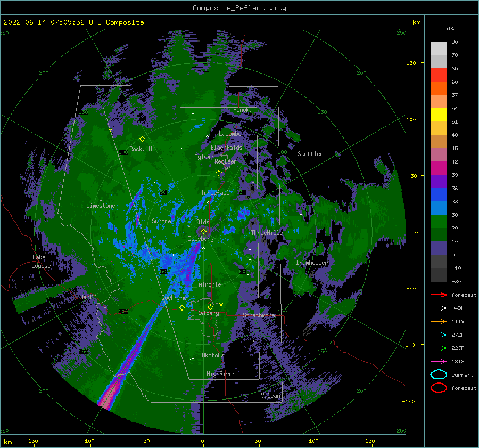
Task: Select the light gray 70-80 dBZ swatch
Action: [439, 48]
